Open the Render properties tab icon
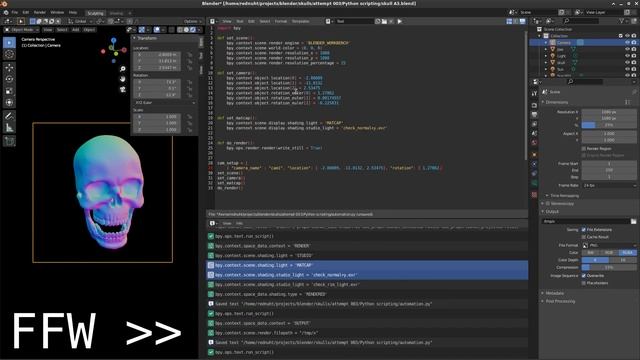640x360 pixels. tap(534, 105)
